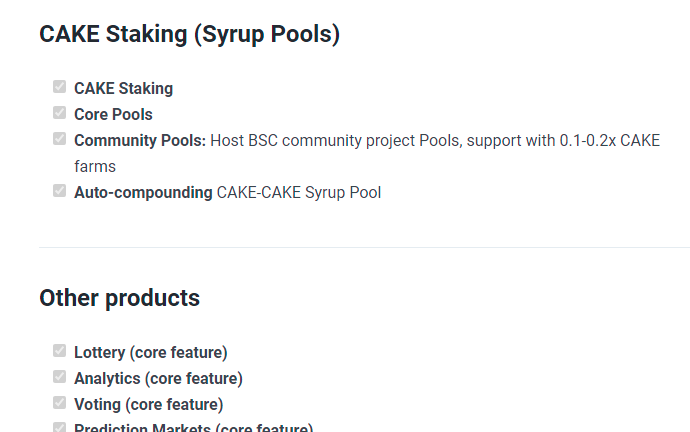Image resolution: width=690 pixels, height=432 pixels.
Task: Click the Other products heading
Action: (119, 298)
